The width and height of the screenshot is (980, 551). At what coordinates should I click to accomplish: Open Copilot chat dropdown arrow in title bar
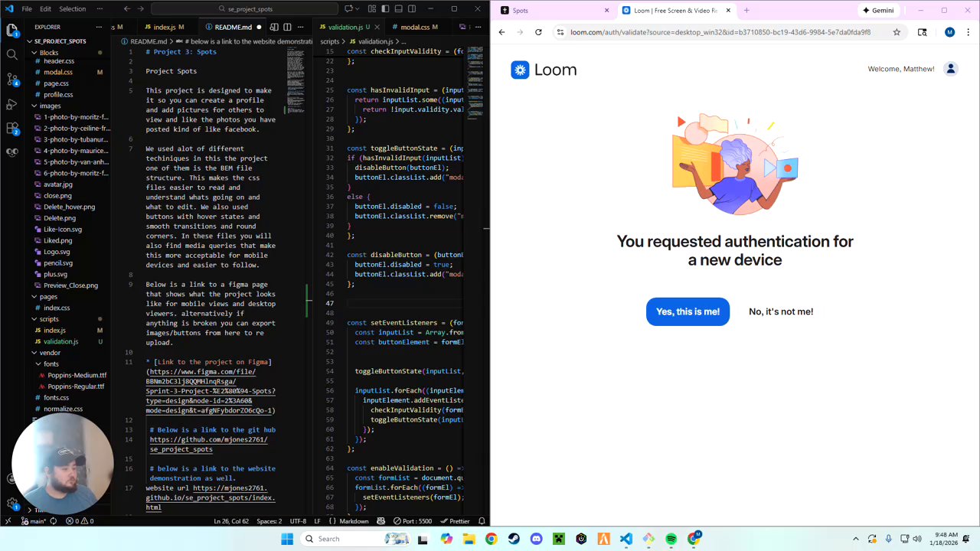(x=358, y=9)
